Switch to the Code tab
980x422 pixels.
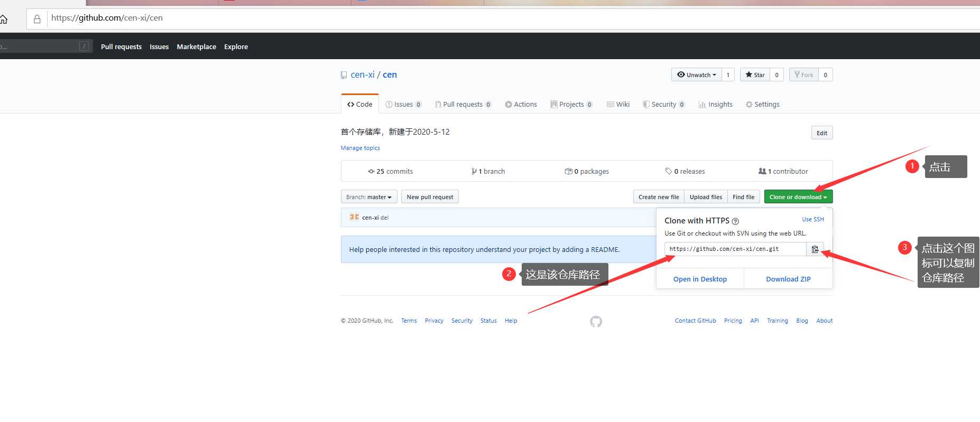pos(360,105)
